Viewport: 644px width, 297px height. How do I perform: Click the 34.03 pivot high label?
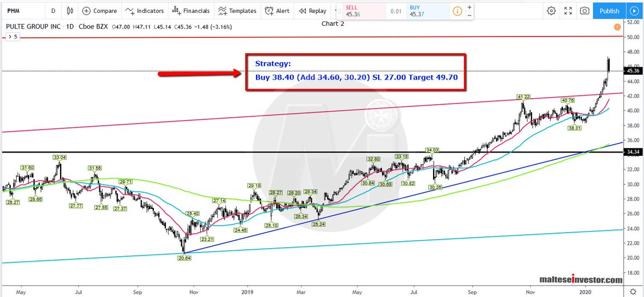[x=433, y=150]
